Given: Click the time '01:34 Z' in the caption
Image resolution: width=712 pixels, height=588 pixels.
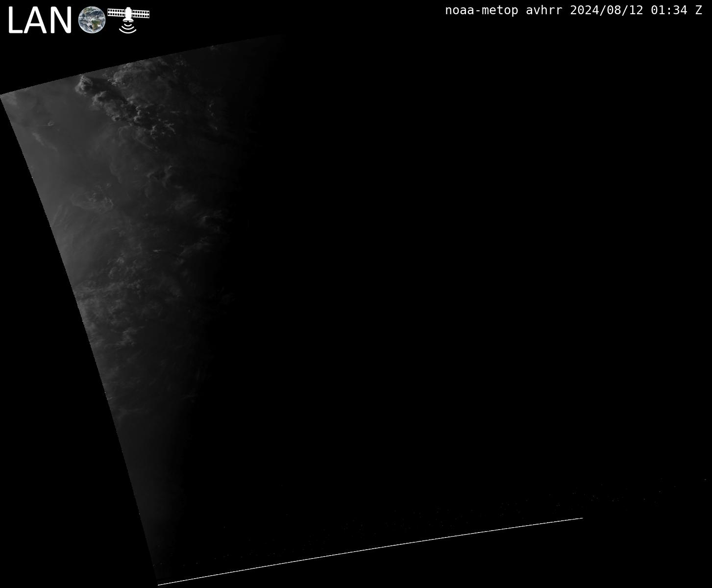Looking at the screenshot, I should (x=677, y=10).
